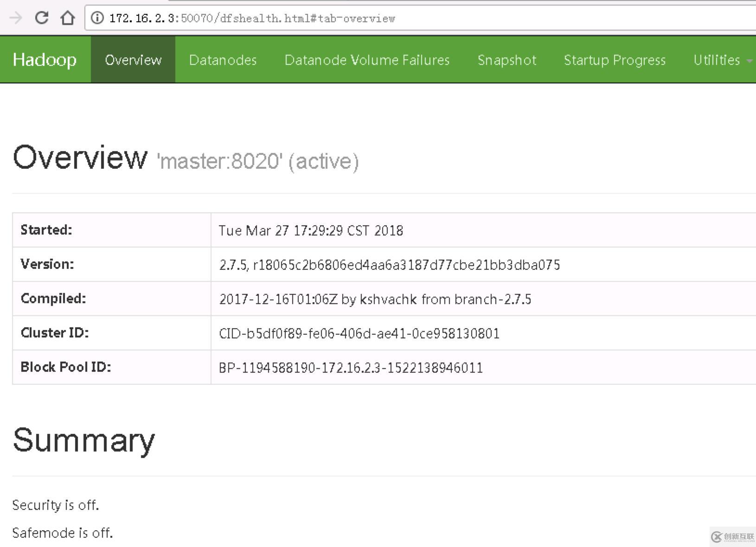Screen dimensions: 756x547
Task: Click the 'Security is off.' text
Action: (x=56, y=505)
